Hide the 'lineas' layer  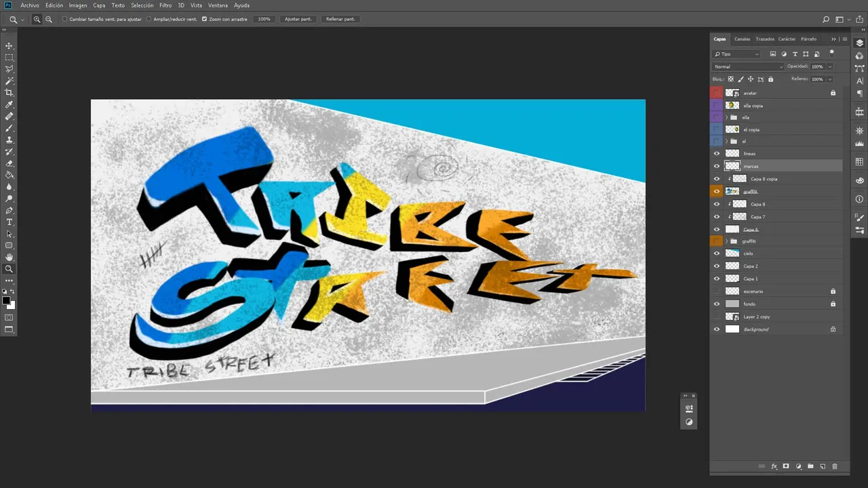pyautogui.click(x=717, y=154)
